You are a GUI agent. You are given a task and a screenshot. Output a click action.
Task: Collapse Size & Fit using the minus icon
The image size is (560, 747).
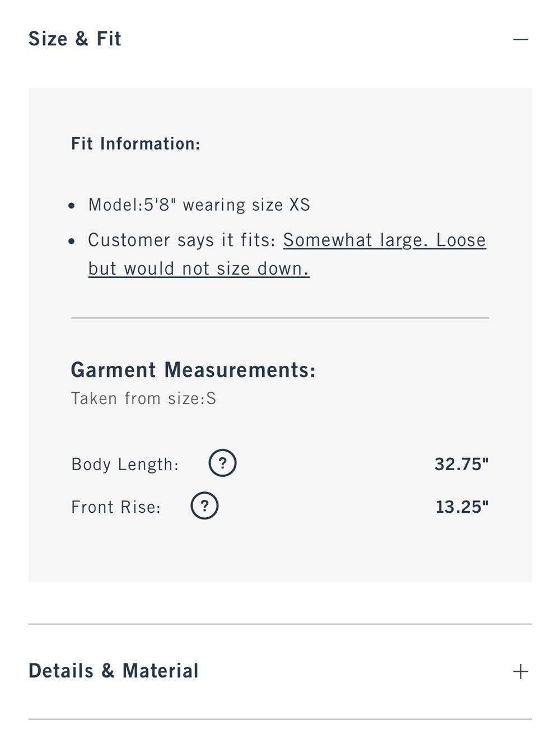520,39
